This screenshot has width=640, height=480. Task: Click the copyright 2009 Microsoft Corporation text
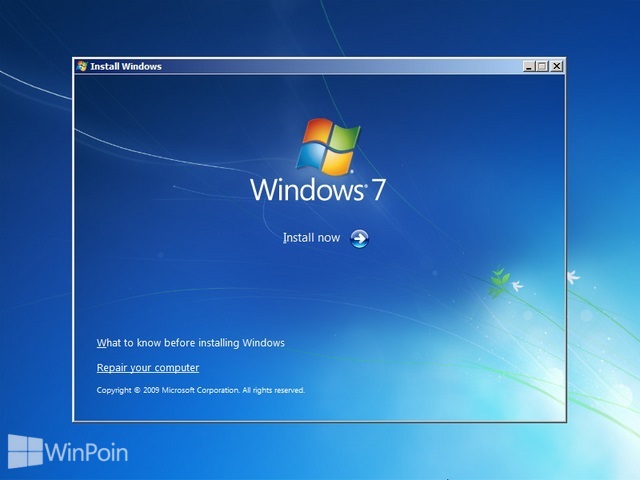[200, 390]
